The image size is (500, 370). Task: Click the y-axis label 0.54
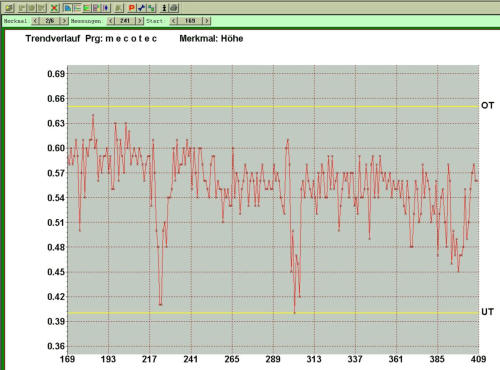[56, 198]
